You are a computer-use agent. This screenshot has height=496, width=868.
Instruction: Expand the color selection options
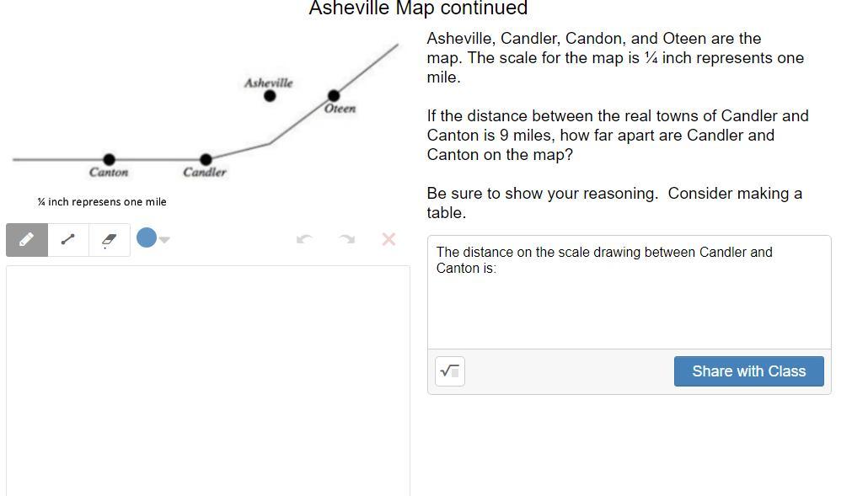point(163,239)
